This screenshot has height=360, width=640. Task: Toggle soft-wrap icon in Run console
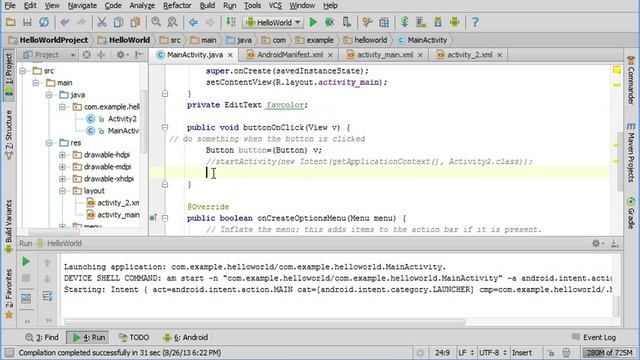[47, 296]
